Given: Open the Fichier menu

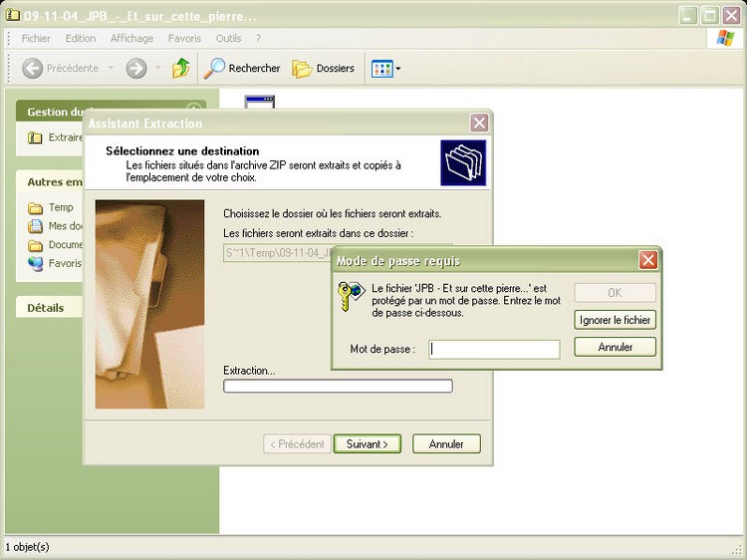Looking at the screenshot, I should 36,38.
